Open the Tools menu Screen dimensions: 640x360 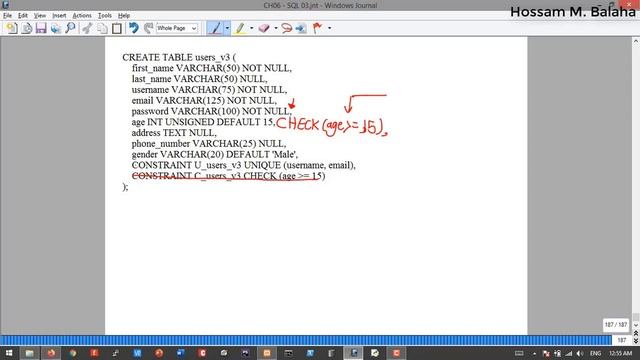point(105,16)
